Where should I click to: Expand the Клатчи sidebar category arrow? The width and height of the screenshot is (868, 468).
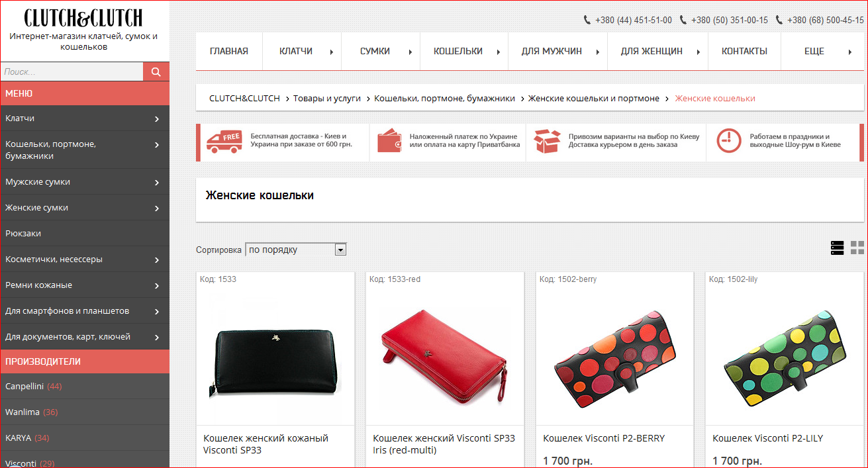[157, 119]
